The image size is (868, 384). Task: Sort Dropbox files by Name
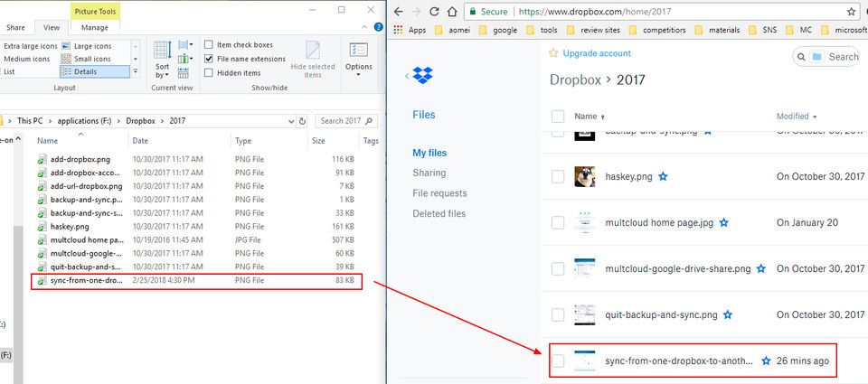point(589,117)
